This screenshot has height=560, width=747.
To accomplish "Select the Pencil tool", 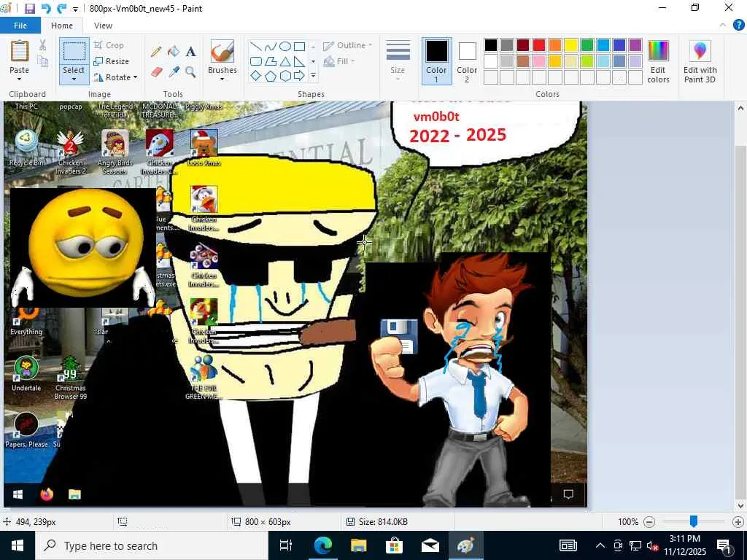I will (x=156, y=52).
